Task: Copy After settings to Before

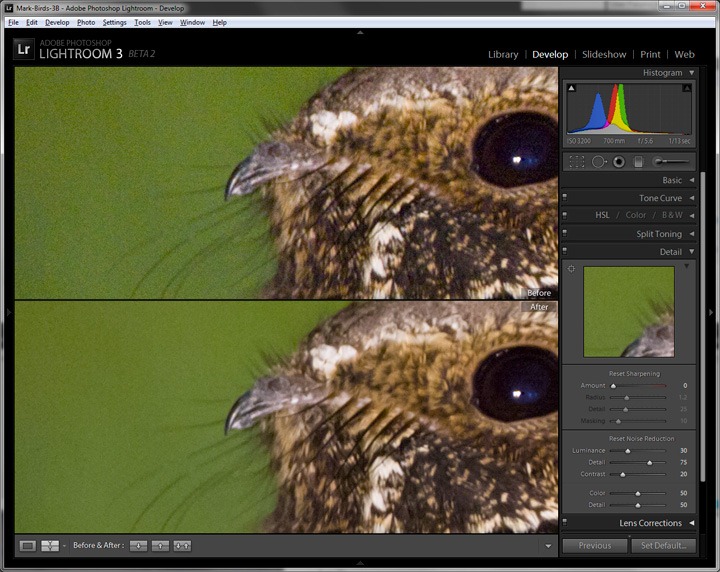Action: pyautogui.click(x=160, y=546)
